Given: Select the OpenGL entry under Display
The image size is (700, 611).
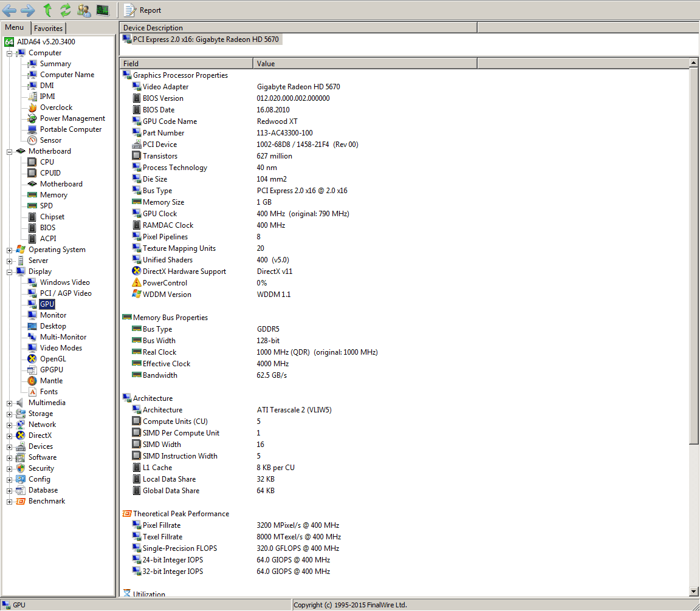Looking at the screenshot, I should coord(52,359).
